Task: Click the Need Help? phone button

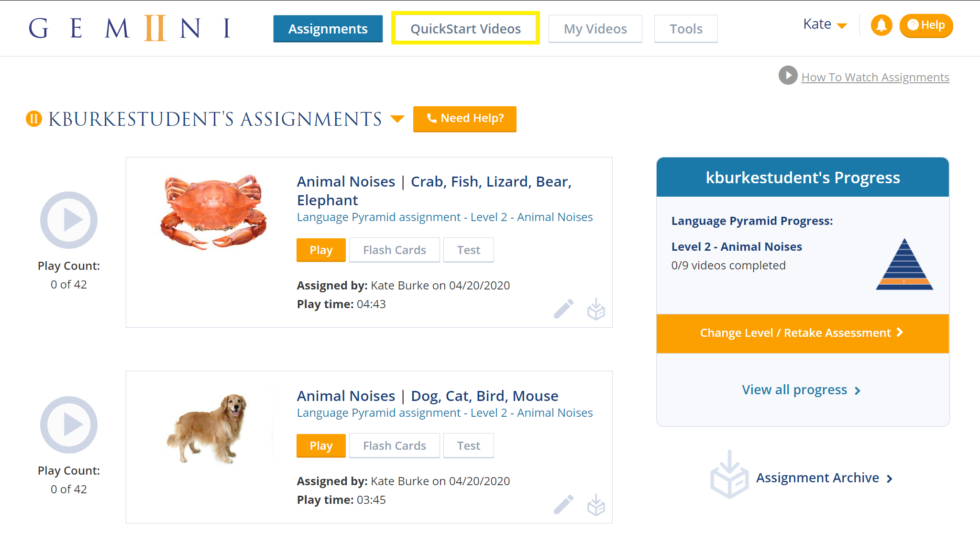Action: (464, 119)
